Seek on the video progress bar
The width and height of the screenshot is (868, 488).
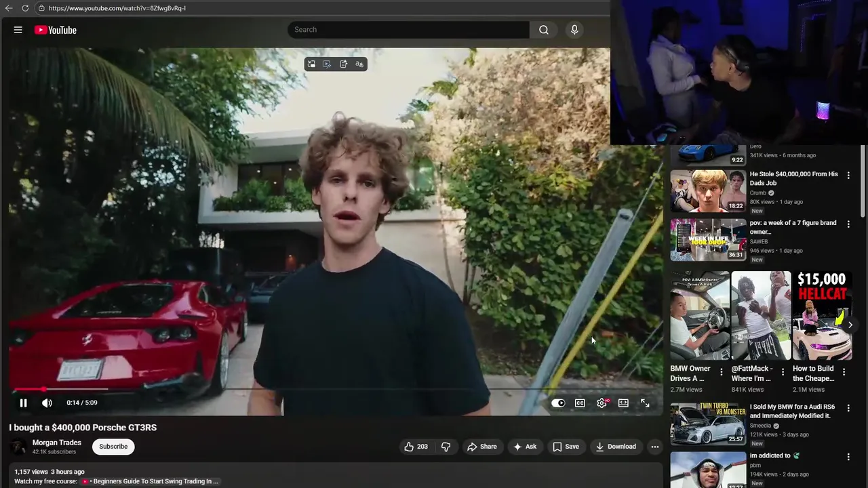pyautogui.click(x=336, y=389)
